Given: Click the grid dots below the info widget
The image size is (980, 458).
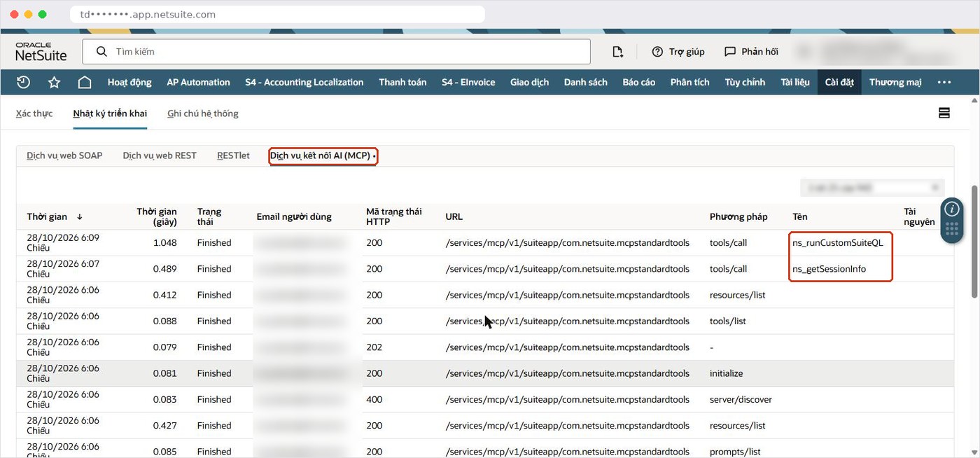Looking at the screenshot, I should point(952,229).
